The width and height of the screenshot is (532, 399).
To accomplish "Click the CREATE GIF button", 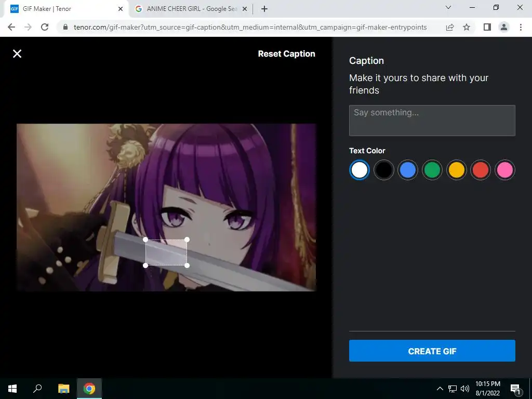I will [432, 351].
